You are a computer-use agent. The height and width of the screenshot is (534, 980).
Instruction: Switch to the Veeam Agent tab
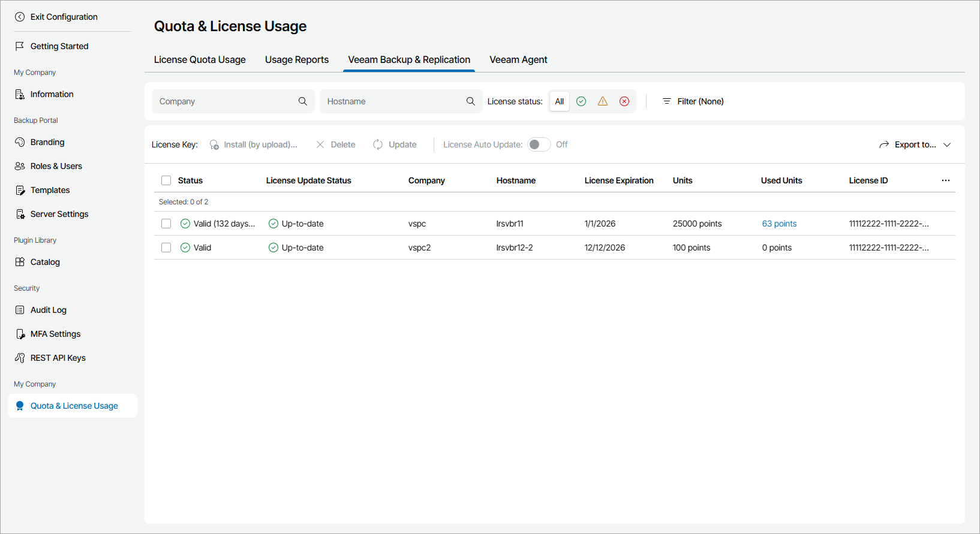518,59
